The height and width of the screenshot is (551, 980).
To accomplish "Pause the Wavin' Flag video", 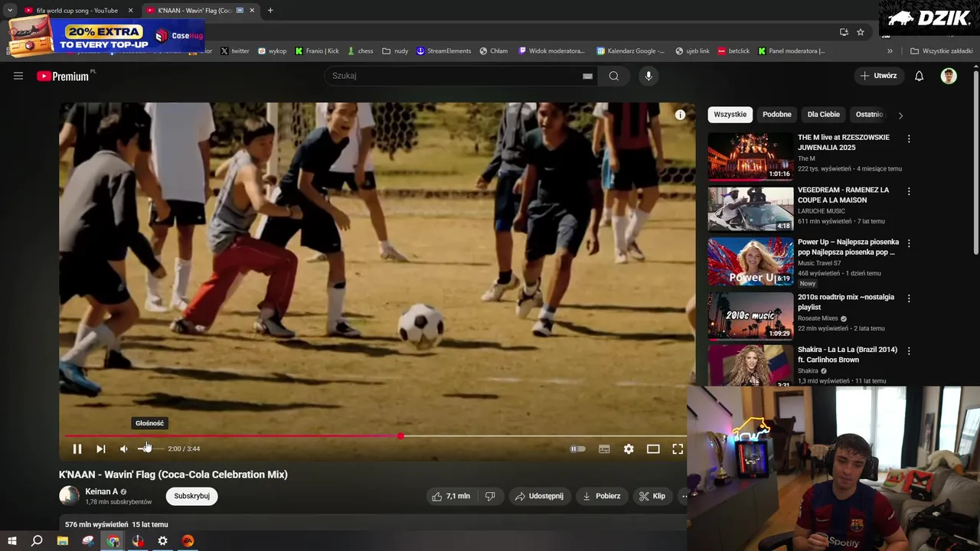I will point(77,449).
